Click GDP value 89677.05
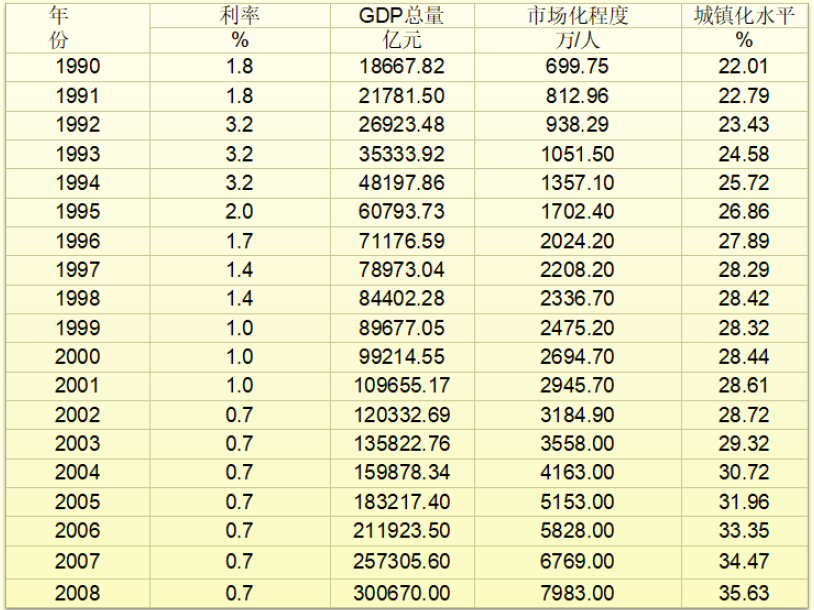 click(402, 328)
